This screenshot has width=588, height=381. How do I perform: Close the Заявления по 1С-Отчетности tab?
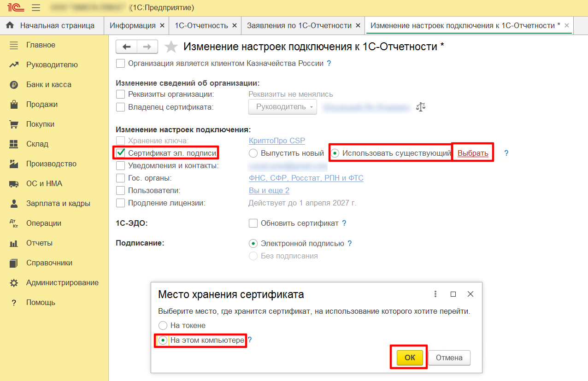358,25
